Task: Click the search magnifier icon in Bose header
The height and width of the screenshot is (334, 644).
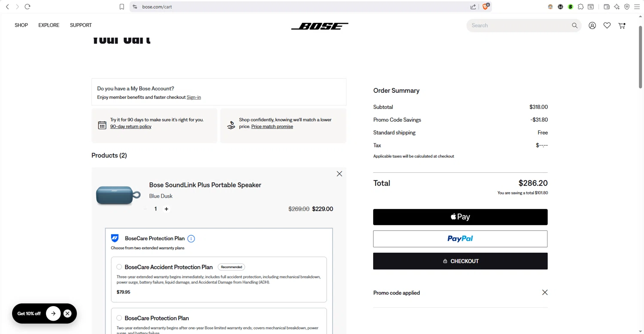Action: pyautogui.click(x=574, y=25)
